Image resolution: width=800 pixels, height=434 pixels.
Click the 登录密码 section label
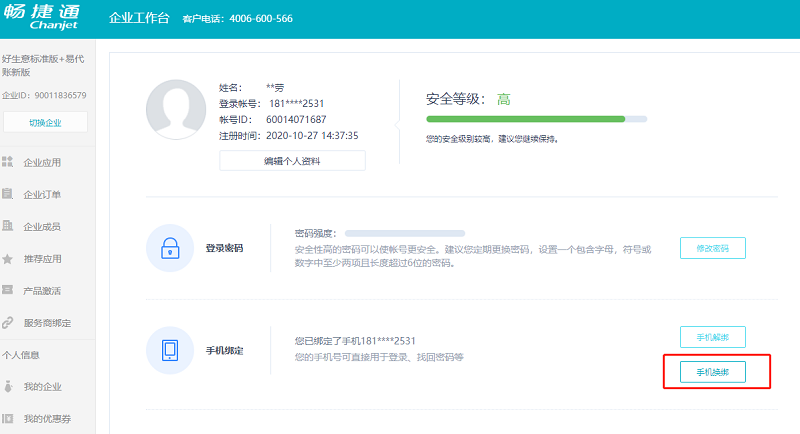[224, 248]
